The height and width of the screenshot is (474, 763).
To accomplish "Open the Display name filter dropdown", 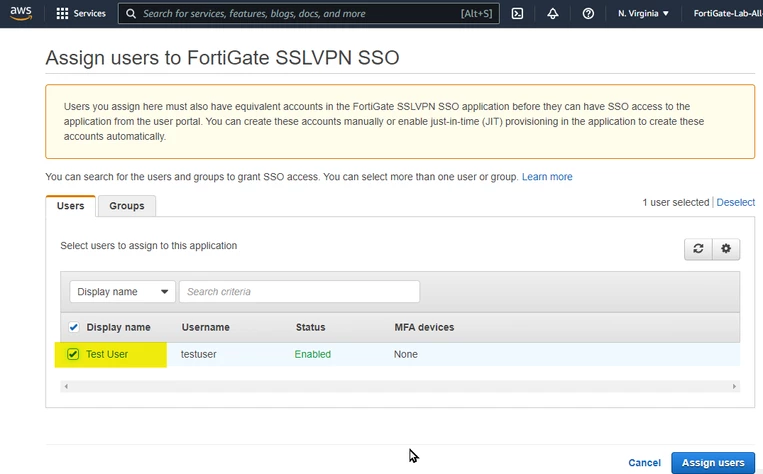I will [123, 292].
